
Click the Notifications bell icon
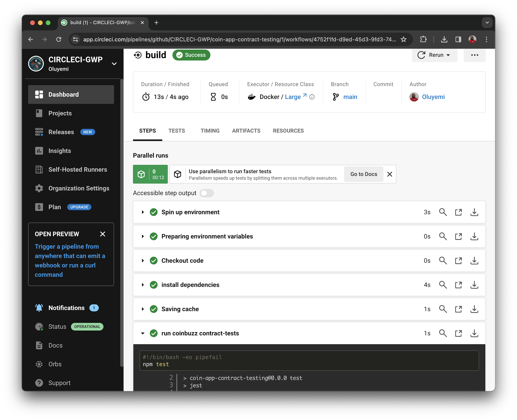(x=39, y=308)
